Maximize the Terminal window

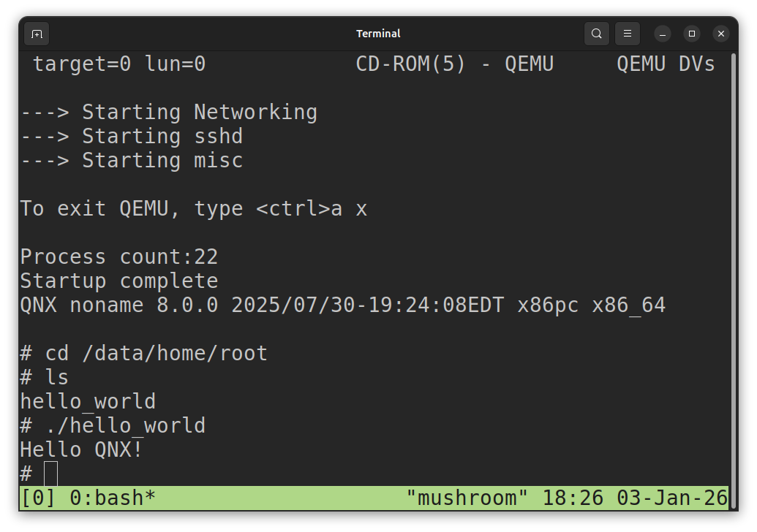pos(692,34)
